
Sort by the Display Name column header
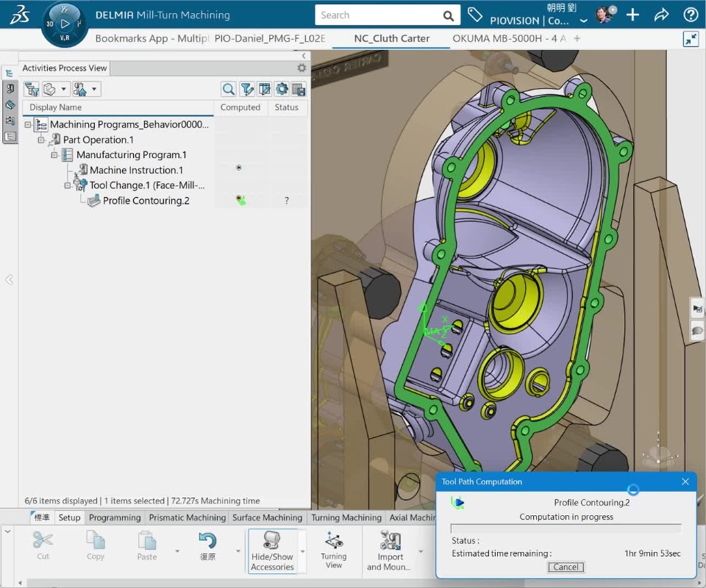(118, 107)
